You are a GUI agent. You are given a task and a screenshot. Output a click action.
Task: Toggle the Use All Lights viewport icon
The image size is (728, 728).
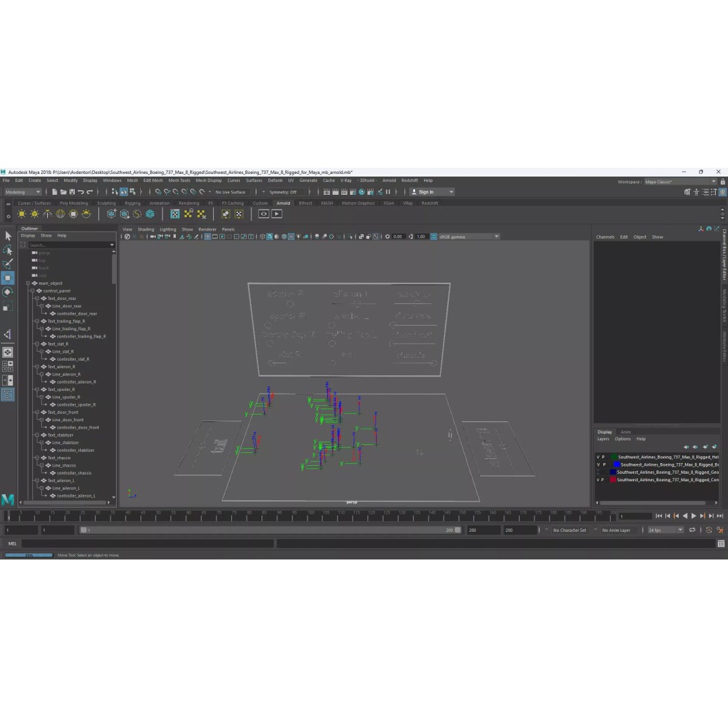click(x=299, y=237)
